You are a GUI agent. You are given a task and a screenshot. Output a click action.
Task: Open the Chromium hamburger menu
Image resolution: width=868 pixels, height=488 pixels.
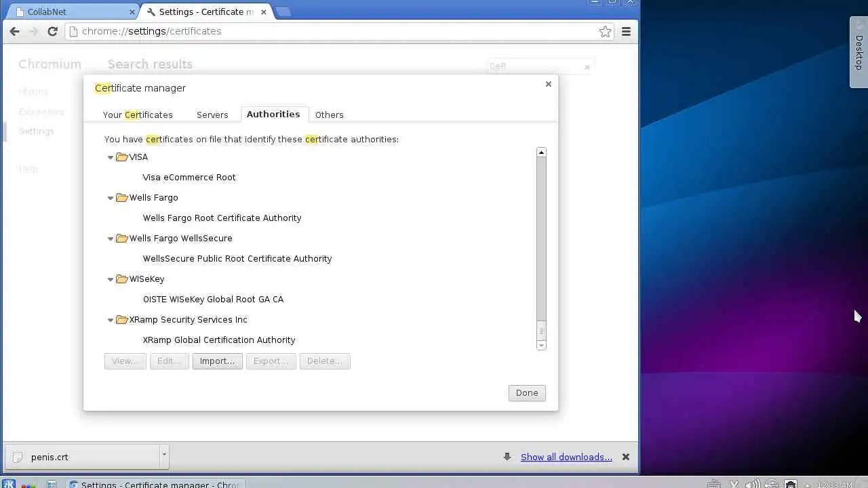click(626, 31)
